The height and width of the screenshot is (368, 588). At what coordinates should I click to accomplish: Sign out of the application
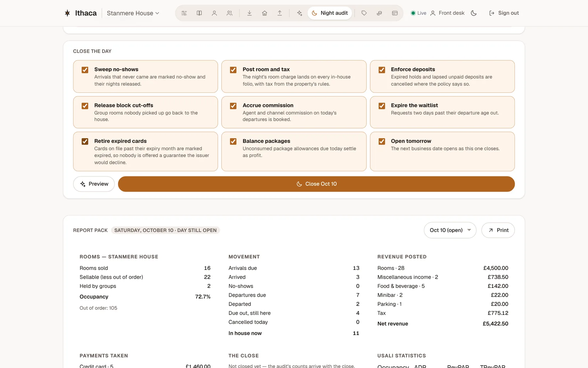coord(504,13)
